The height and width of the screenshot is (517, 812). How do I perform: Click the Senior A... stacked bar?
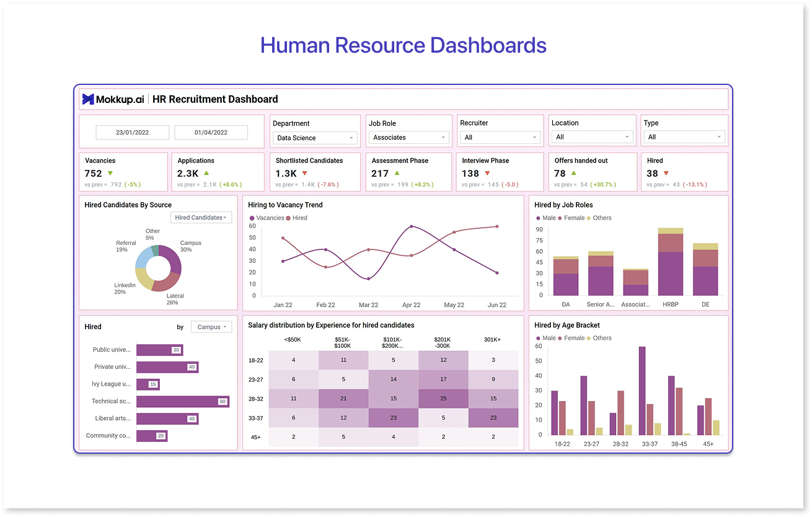(601, 273)
